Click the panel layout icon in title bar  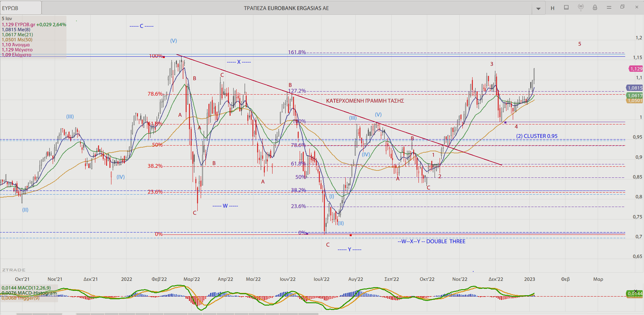click(566, 7)
